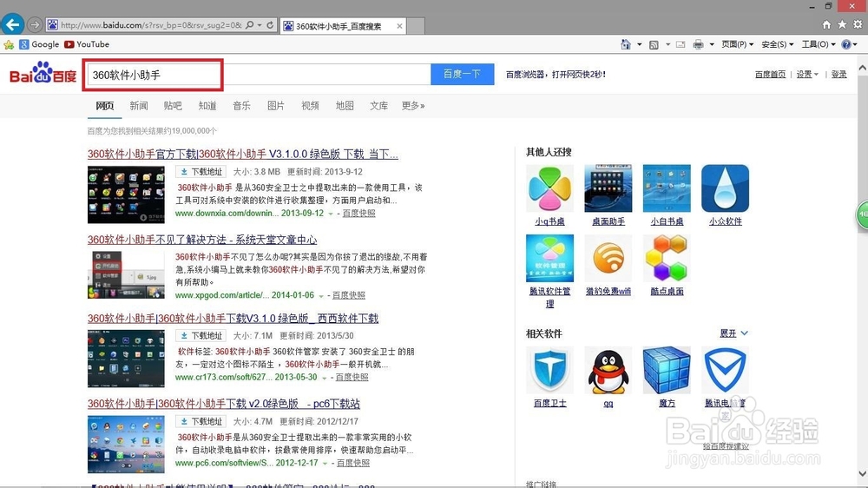The width and height of the screenshot is (868, 488).
Task: Click 下载地址 button for 7.1M result
Action: (201, 336)
